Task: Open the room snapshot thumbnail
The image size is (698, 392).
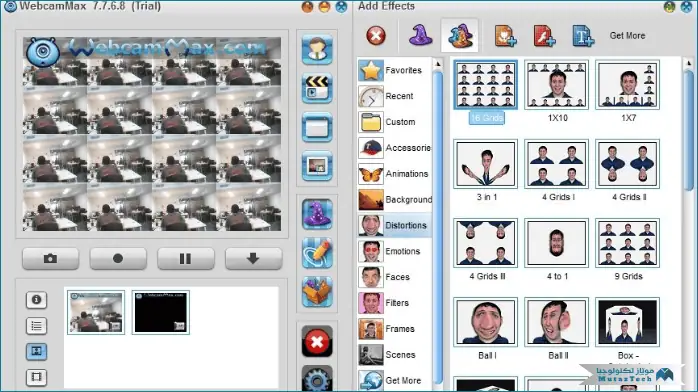Action: point(96,312)
